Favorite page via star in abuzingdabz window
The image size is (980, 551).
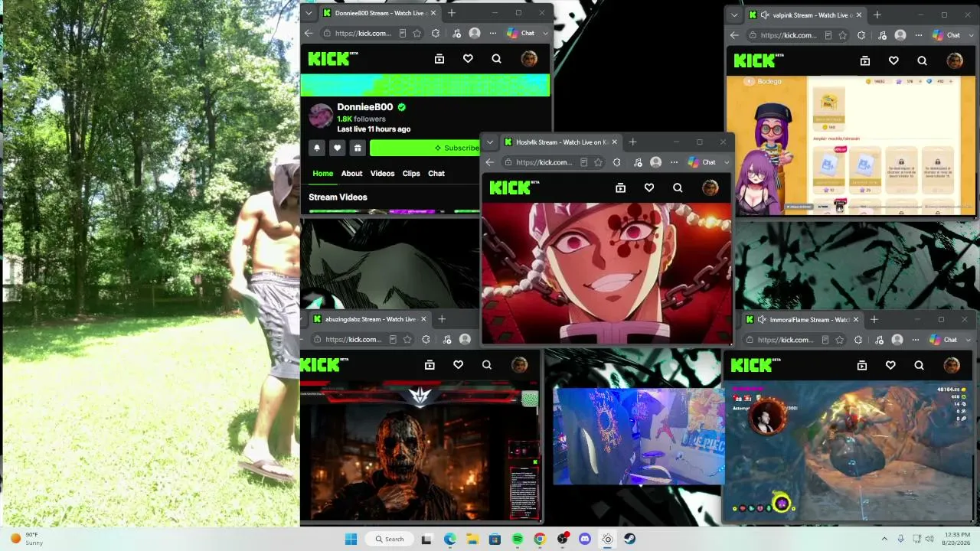tap(407, 340)
